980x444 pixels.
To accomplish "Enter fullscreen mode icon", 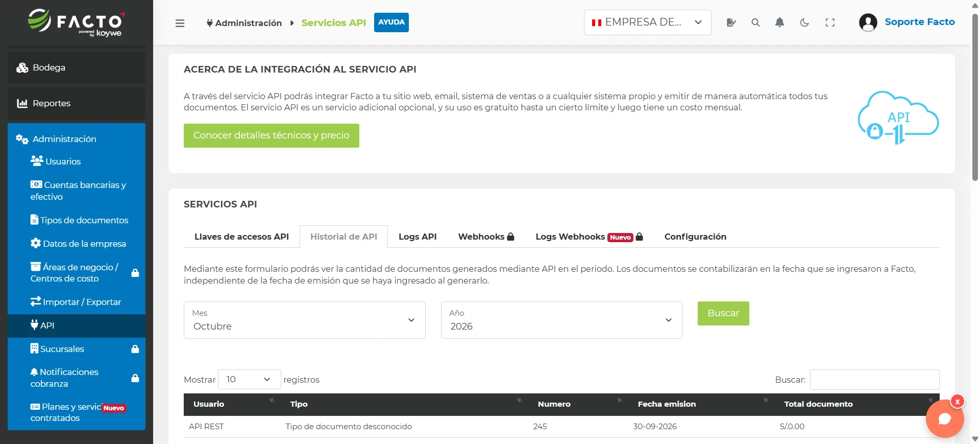I will pos(830,22).
